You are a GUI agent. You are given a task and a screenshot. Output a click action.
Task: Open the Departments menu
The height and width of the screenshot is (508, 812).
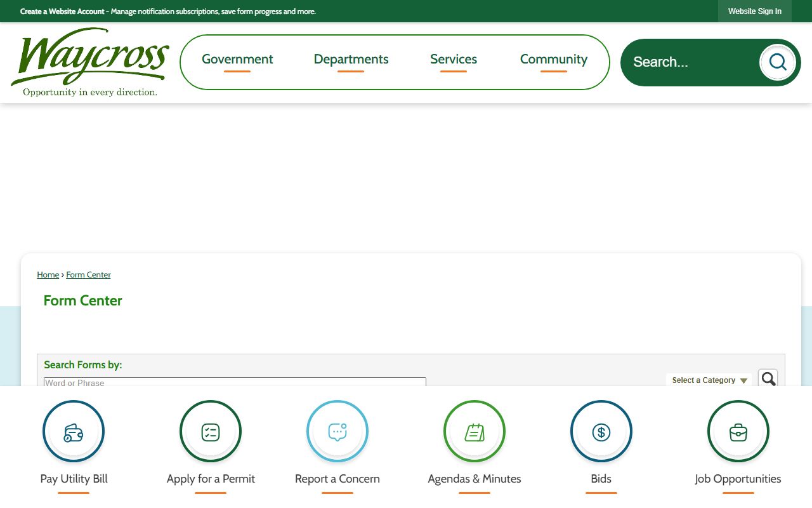[x=351, y=59]
